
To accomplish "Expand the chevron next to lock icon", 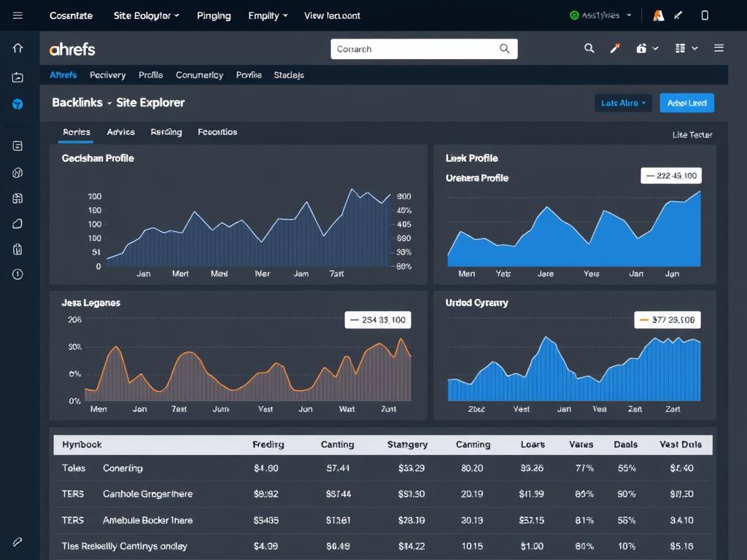I will 656,48.
